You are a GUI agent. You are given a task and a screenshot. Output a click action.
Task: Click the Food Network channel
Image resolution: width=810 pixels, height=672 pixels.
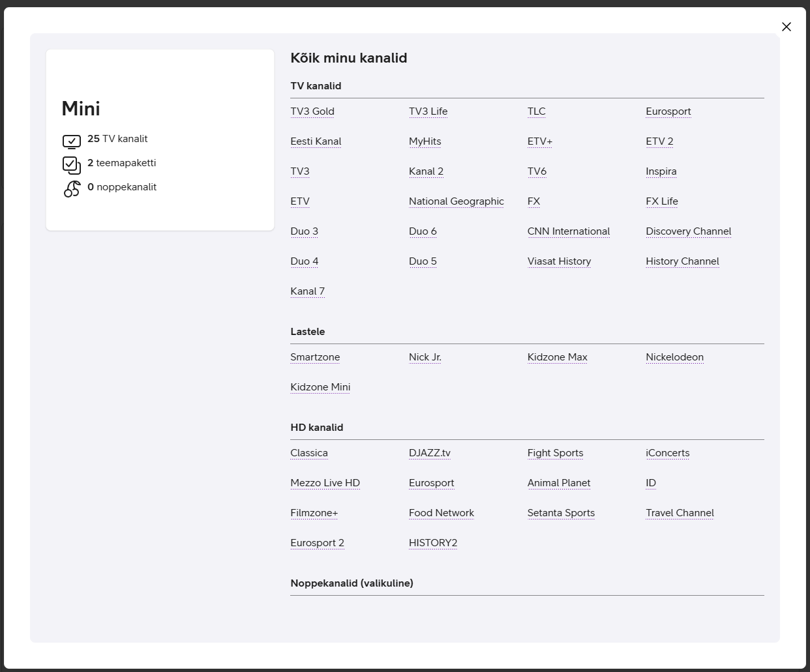(x=441, y=513)
